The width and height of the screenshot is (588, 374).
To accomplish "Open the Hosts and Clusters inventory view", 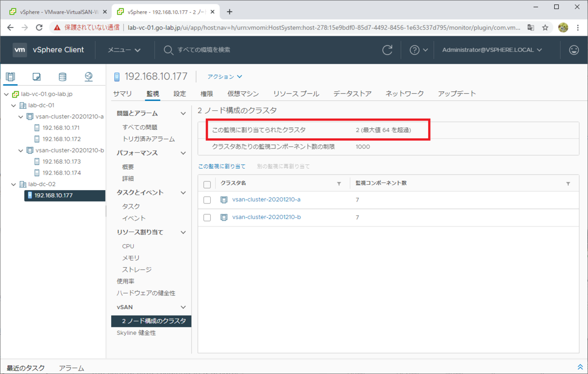I will pos(11,76).
